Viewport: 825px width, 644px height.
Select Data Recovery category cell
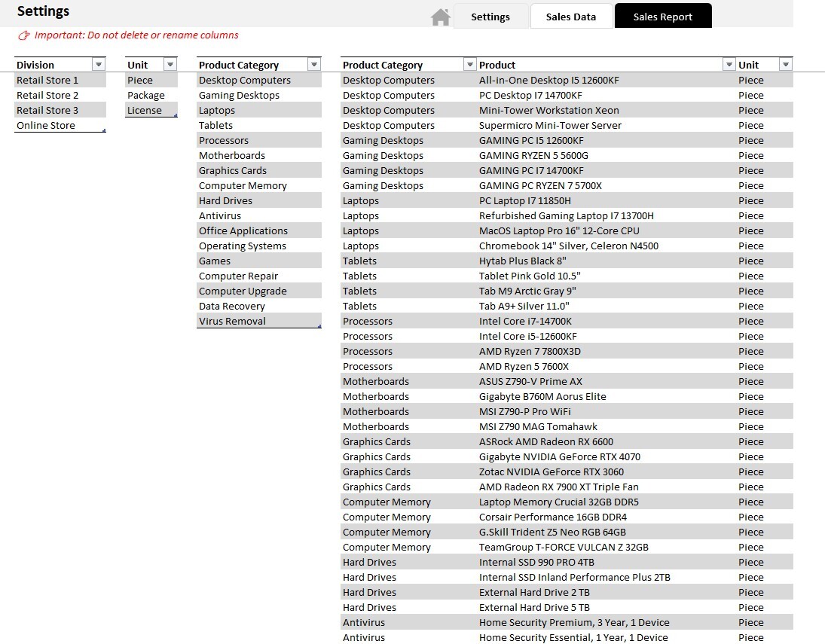(x=259, y=307)
